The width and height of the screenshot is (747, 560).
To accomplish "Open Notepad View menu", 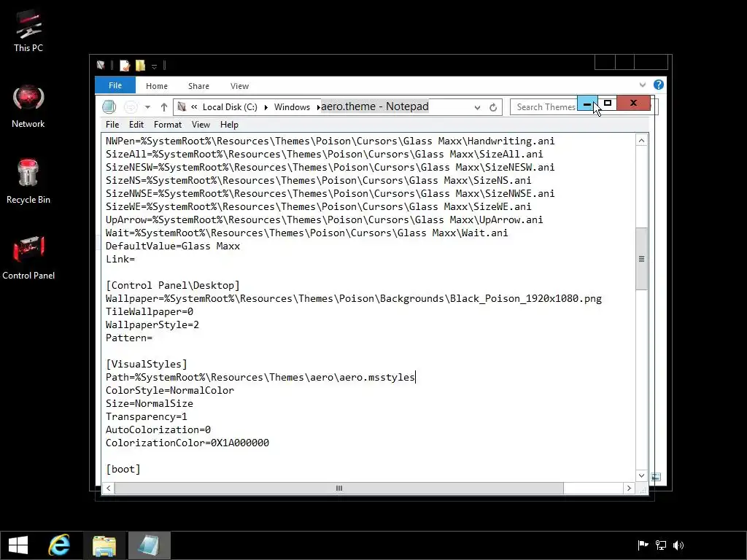I will coord(201,124).
